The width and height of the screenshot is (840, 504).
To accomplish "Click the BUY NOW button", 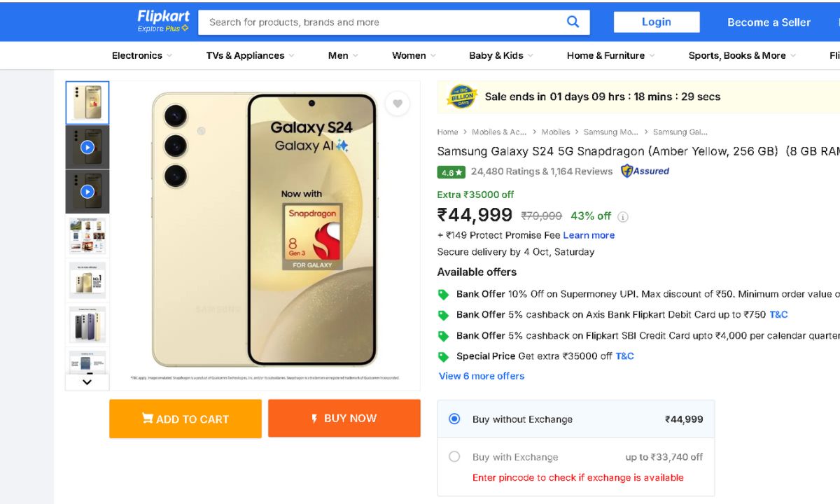I will point(344,418).
